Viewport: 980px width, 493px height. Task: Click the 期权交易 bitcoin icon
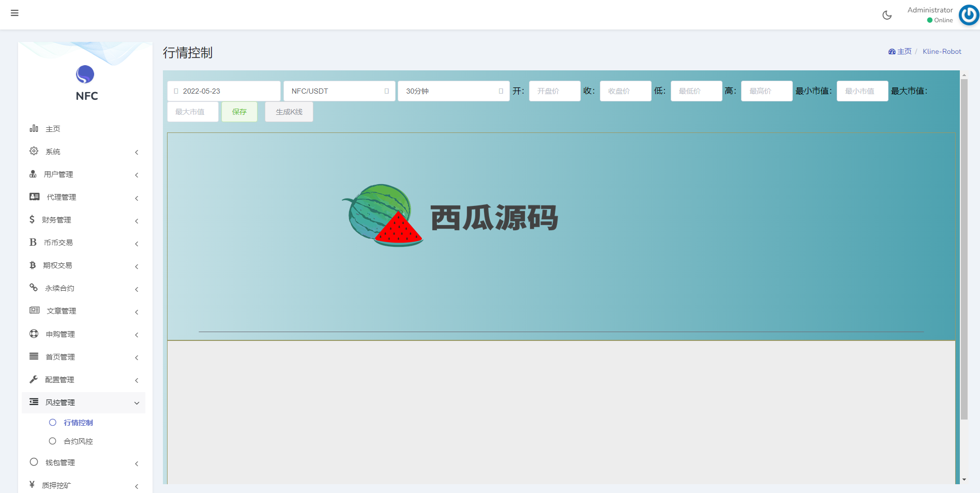[33, 265]
